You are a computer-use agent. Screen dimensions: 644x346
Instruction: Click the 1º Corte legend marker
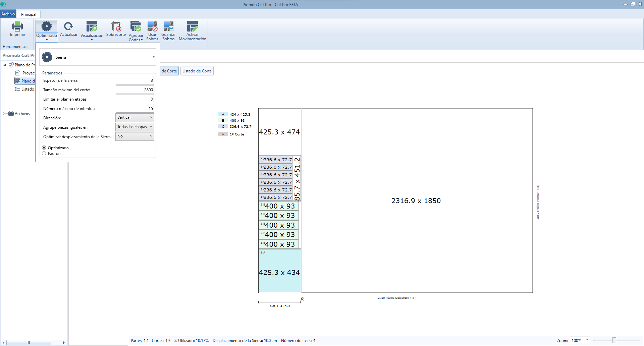pyautogui.click(x=223, y=134)
